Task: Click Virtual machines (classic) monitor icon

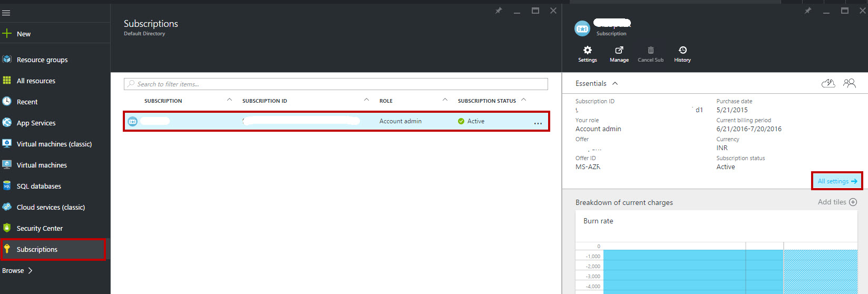Action: [7, 144]
